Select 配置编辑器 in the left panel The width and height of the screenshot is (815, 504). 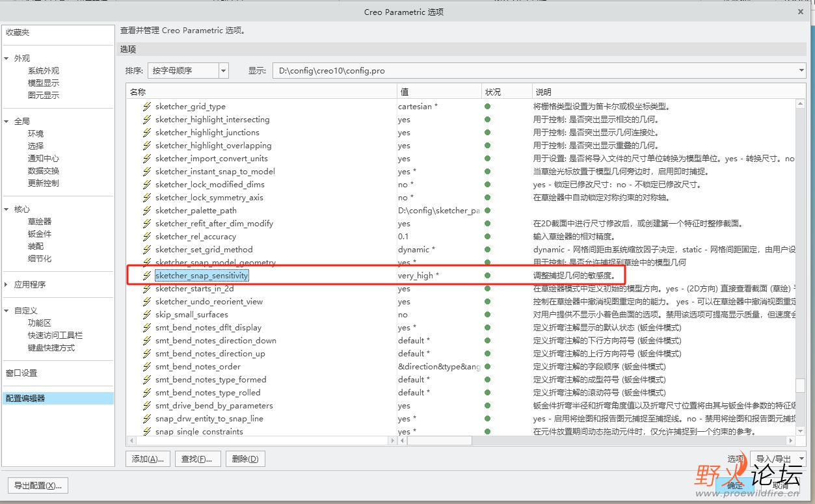[x=58, y=399]
